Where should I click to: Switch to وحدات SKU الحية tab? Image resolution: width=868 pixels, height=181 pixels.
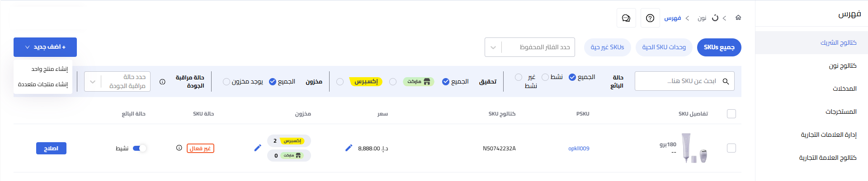point(664,47)
